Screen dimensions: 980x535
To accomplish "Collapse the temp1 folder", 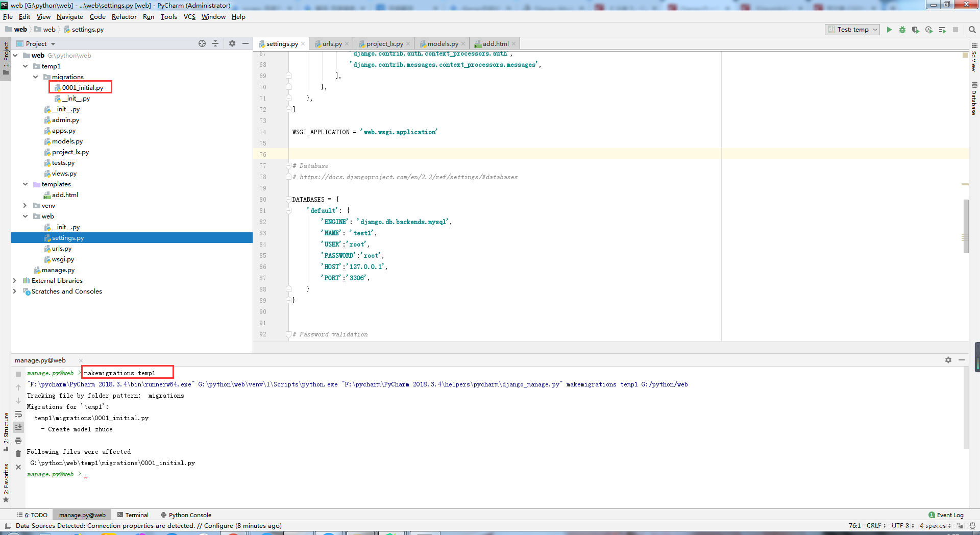I will (x=25, y=66).
